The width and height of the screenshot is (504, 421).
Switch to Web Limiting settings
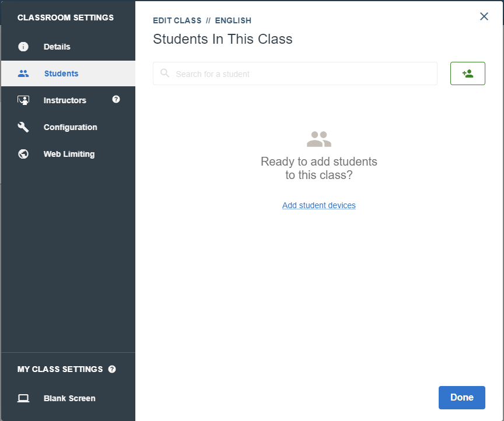click(x=68, y=154)
